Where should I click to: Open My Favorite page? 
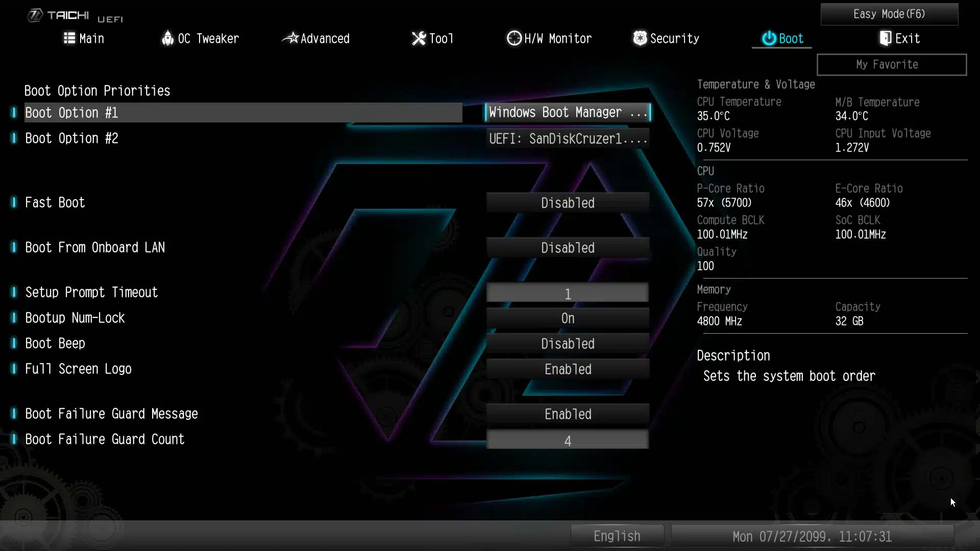(x=892, y=65)
